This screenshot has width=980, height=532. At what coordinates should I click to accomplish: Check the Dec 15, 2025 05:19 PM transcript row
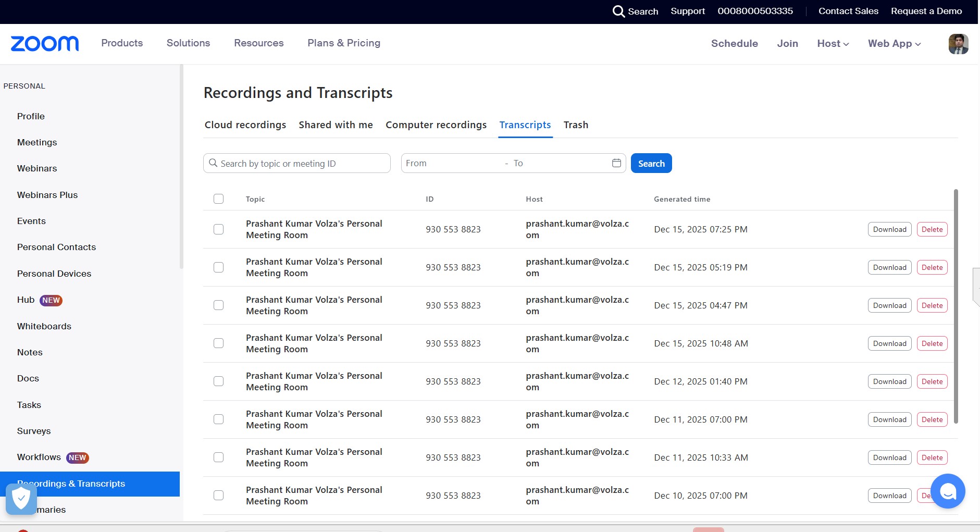tap(219, 267)
